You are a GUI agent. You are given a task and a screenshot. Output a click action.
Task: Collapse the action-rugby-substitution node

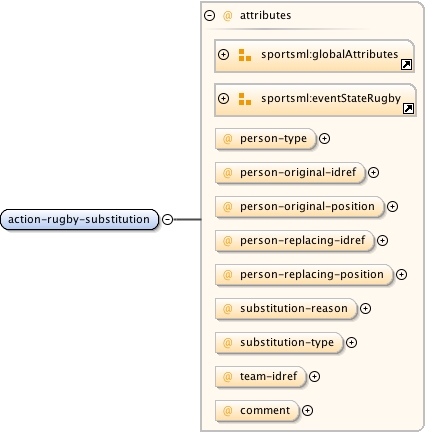[167, 219]
